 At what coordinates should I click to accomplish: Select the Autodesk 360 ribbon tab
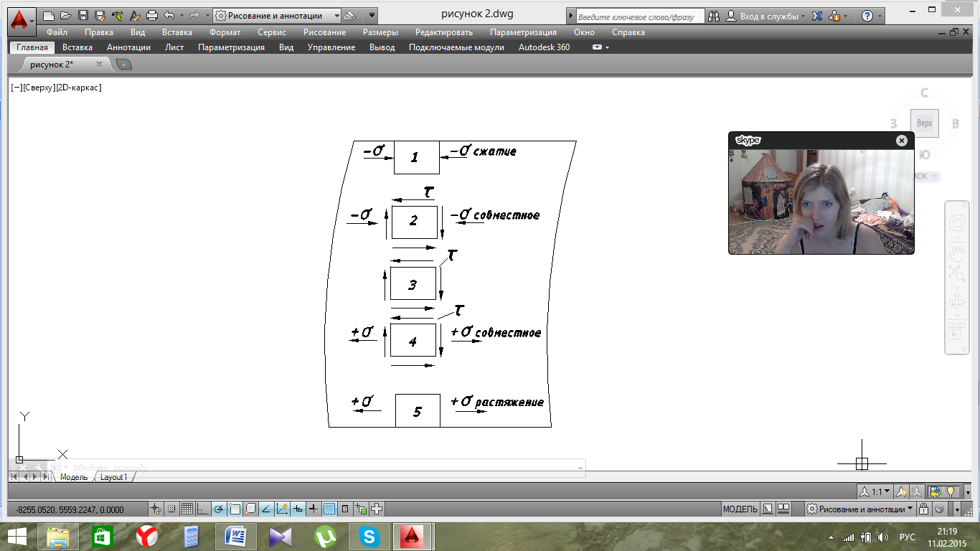545,47
